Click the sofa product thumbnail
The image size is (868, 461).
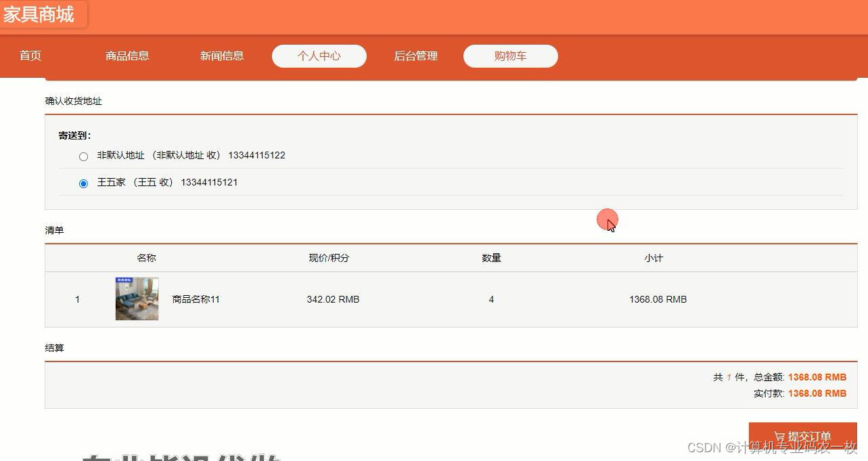(137, 299)
